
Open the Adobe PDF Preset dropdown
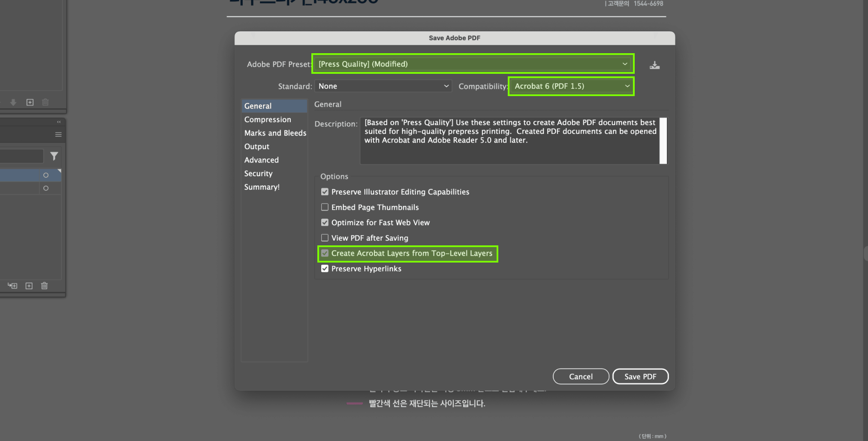pyautogui.click(x=473, y=64)
